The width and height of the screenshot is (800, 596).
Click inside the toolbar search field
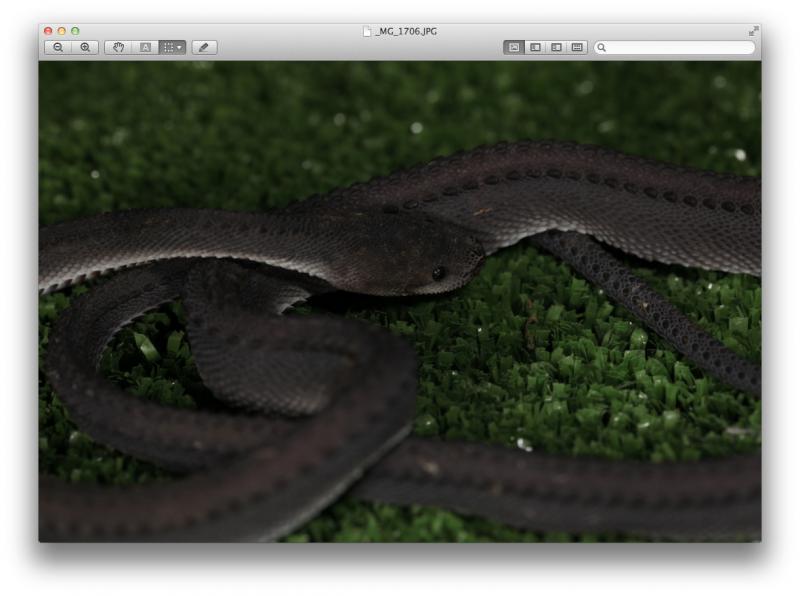[680, 47]
